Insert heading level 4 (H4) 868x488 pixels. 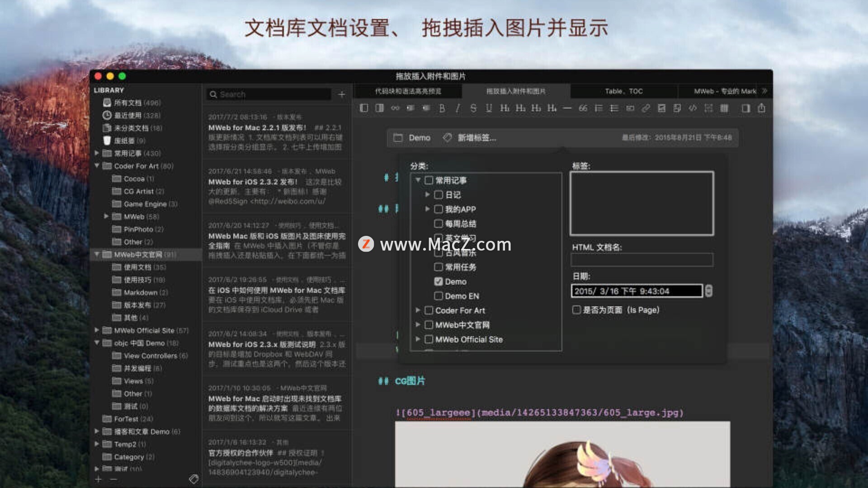pos(552,108)
